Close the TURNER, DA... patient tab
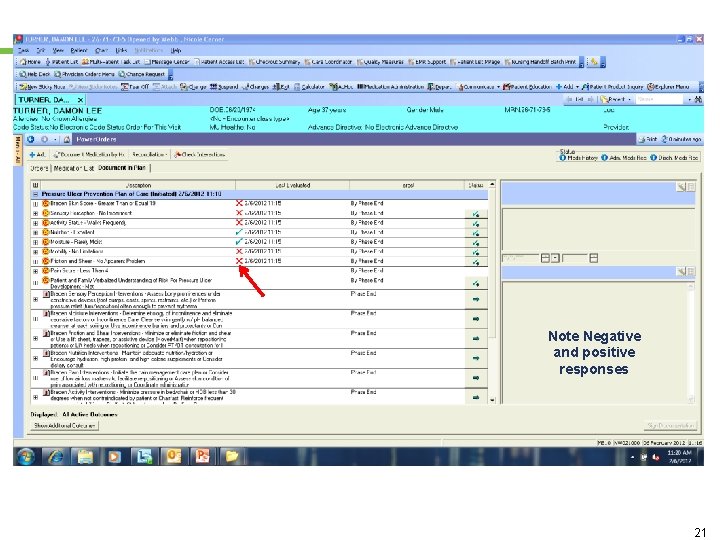The height and width of the screenshot is (540, 720). (x=80, y=100)
